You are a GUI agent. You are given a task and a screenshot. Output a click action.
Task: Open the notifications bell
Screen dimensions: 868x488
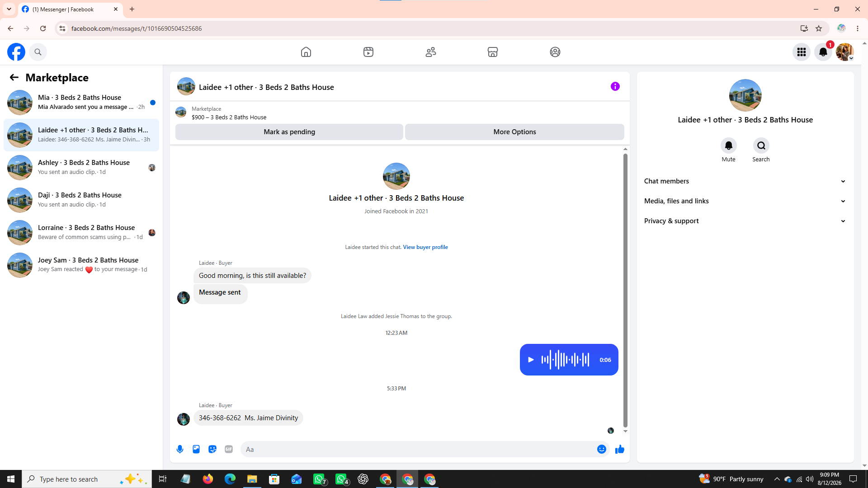(x=823, y=52)
